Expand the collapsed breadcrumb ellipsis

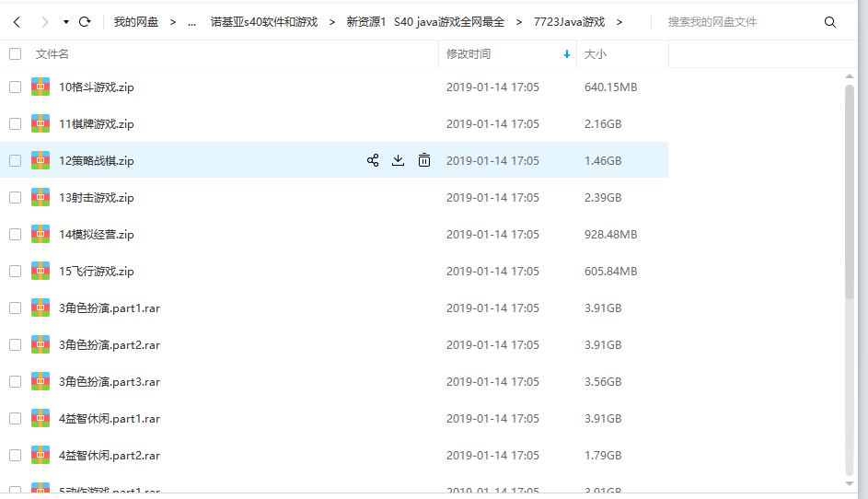pos(192,22)
